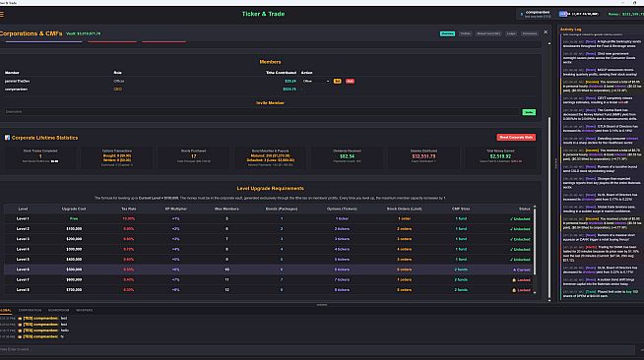Image resolution: width=644 pixels, height=360 pixels.
Task: Click the 'Level 3' row label
Action: pos(23,239)
